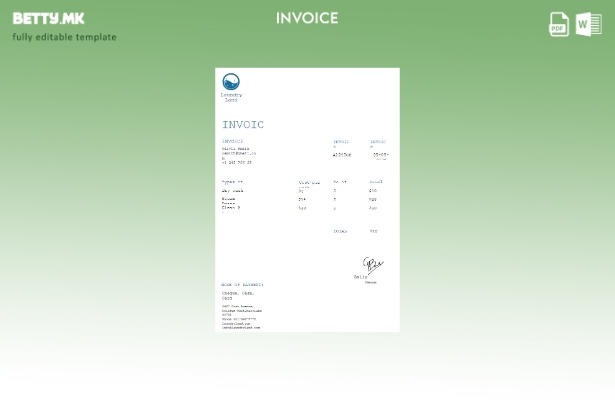Click the large INVOICE heading in document
This screenshot has width=615, height=400.
(x=243, y=125)
